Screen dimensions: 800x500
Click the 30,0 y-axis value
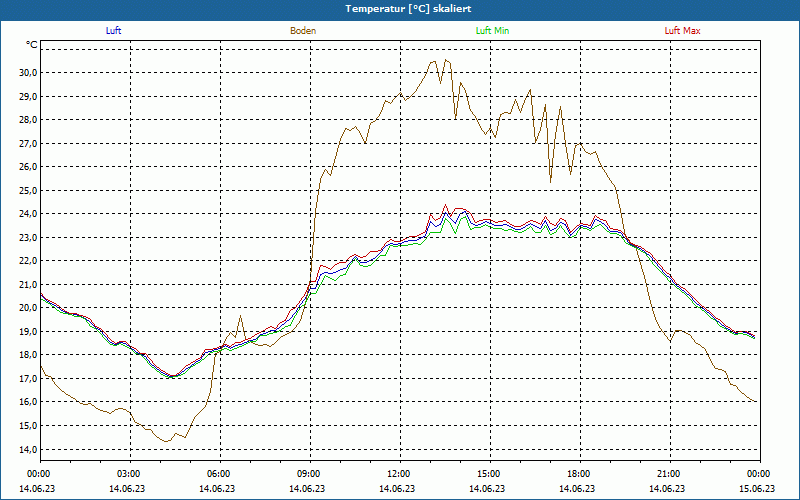[x=29, y=72]
